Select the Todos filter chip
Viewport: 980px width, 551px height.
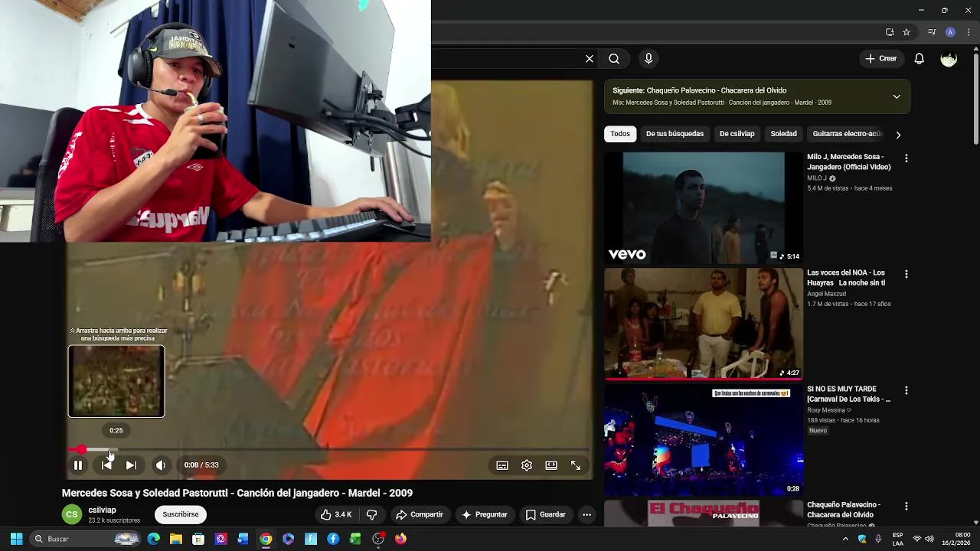tap(620, 134)
